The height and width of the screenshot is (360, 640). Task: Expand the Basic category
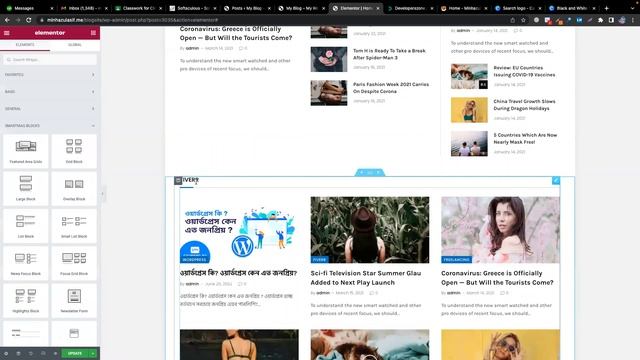click(50, 92)
